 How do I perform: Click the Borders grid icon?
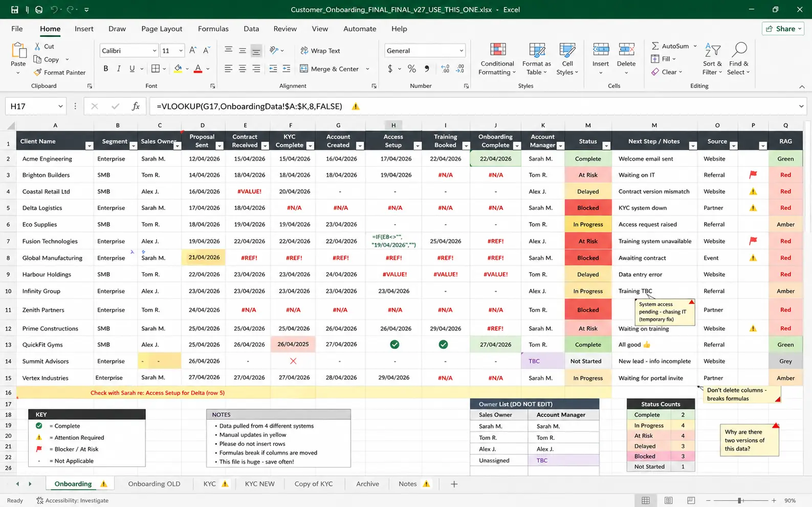click(156, 69)
